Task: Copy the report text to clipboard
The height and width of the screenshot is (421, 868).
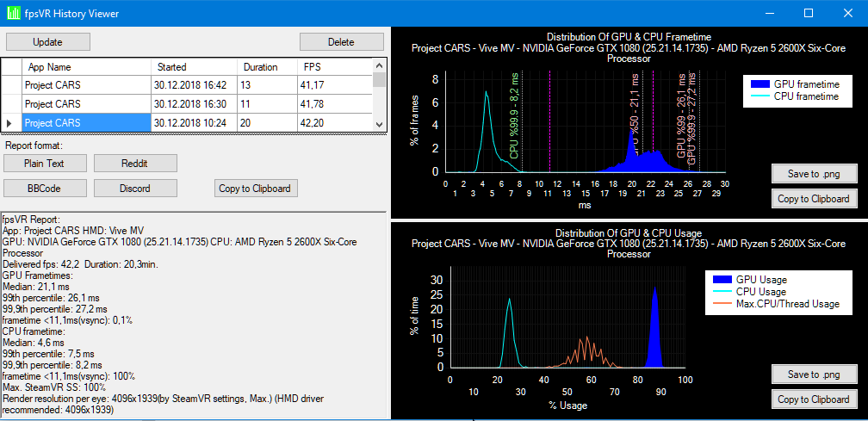Action: (x=255, y=188)
